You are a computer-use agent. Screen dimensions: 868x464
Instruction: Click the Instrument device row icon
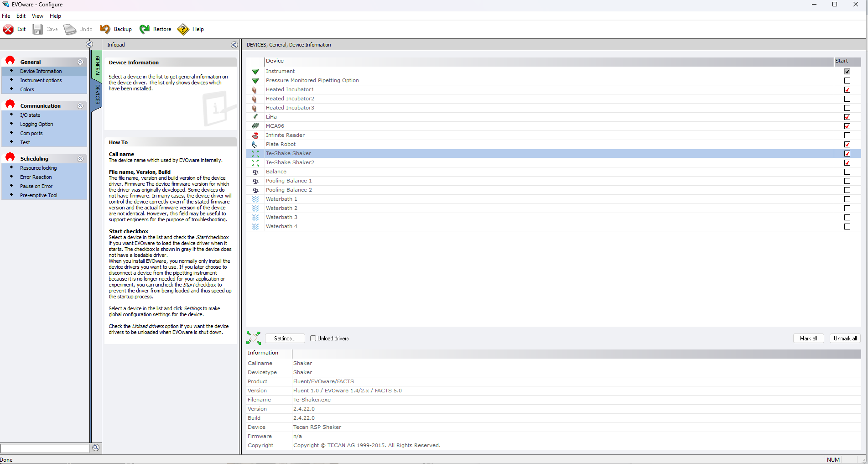[x=255, y=72]
